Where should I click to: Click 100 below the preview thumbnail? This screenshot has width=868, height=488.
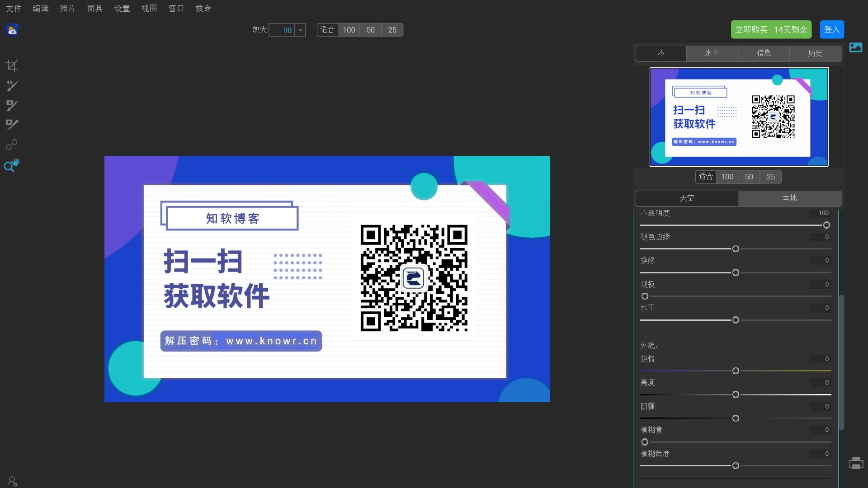pos(727,177)
